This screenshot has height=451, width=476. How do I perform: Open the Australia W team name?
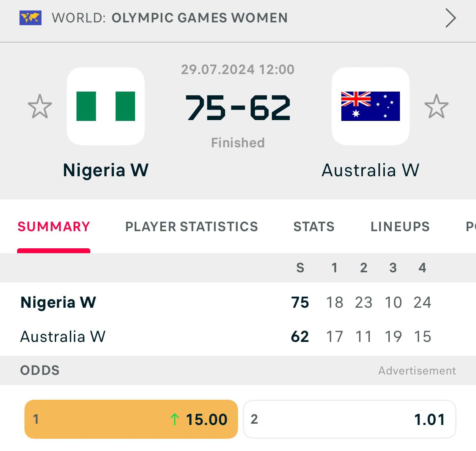(370, 170)
